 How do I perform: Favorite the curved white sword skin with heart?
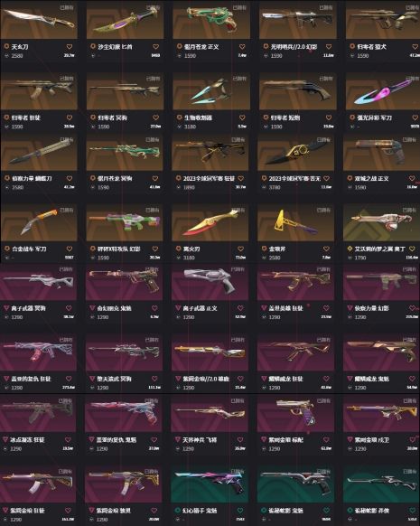[x=70, y=47]
